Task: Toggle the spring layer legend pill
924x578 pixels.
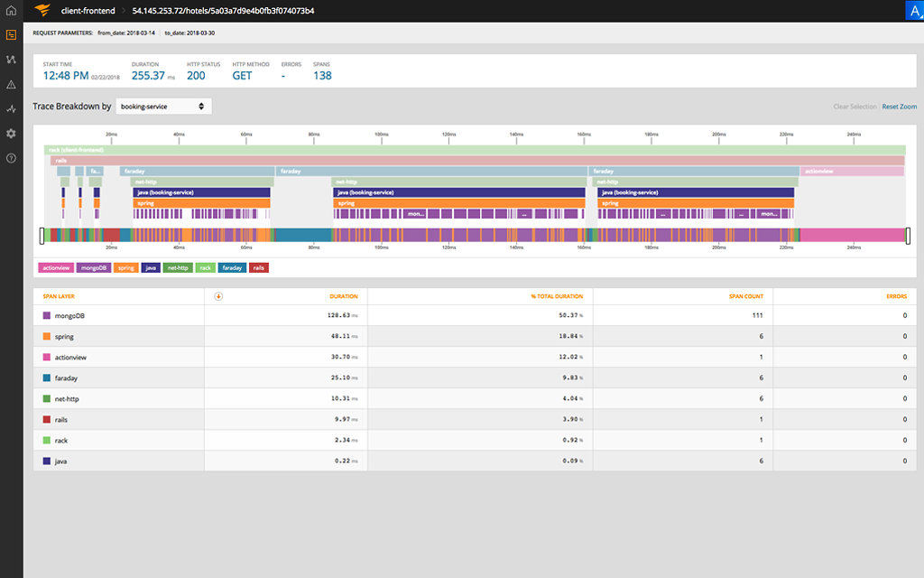Action: click(x=125, y=267)
